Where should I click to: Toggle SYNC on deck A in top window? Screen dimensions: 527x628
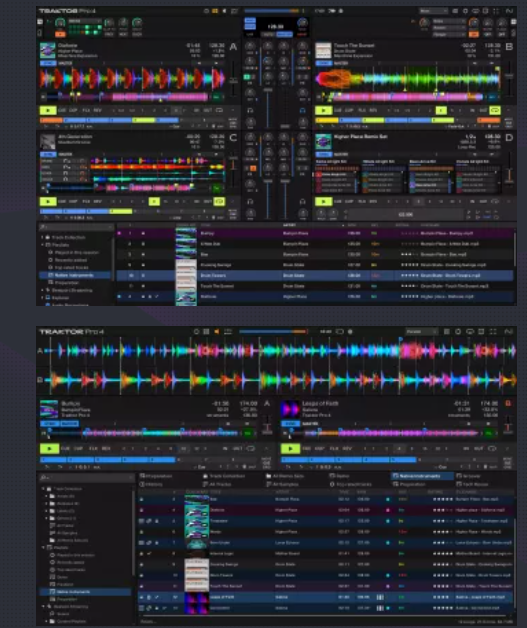[x=48, y=63]
